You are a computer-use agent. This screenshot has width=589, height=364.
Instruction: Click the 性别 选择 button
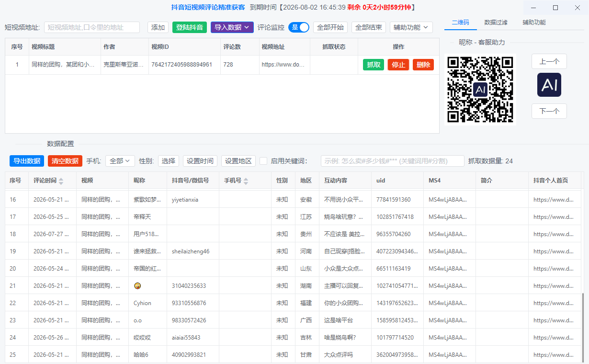click(169, 161)
